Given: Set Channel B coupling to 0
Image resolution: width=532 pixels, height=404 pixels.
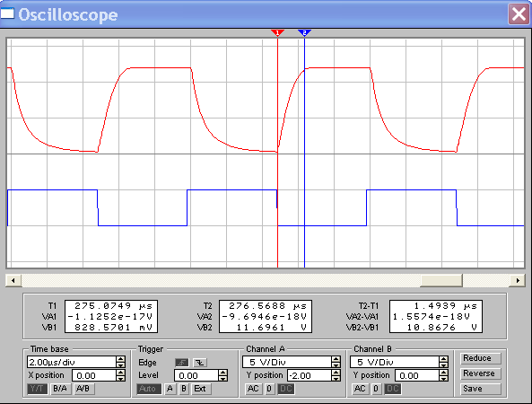Looking at the screenshot, I should 376,389.
